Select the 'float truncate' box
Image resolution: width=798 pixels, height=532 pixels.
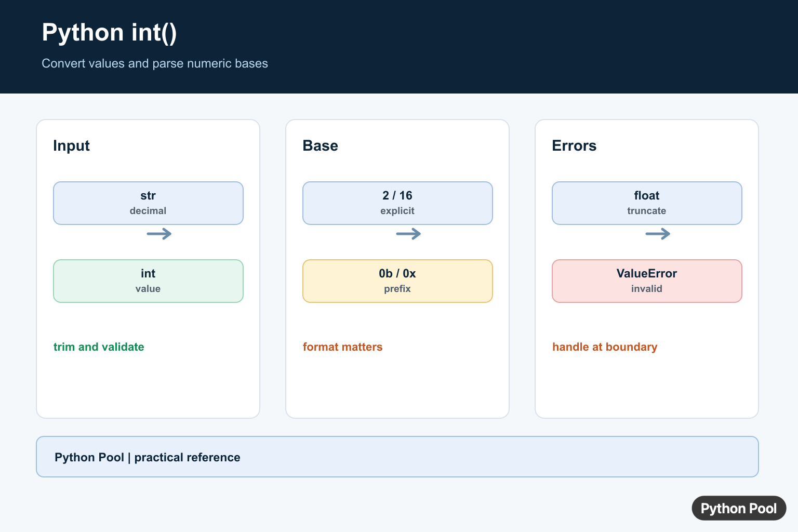tap(647, 203)
